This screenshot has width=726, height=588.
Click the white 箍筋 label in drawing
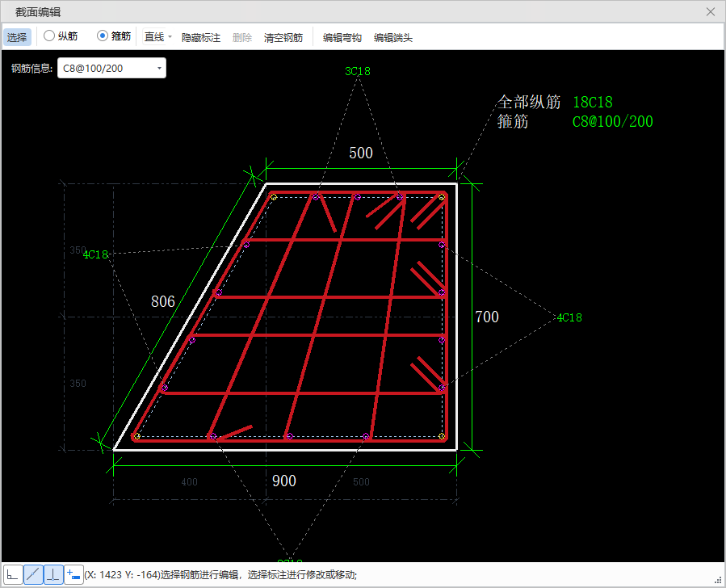pyautogui.click(x=513, y=121)
